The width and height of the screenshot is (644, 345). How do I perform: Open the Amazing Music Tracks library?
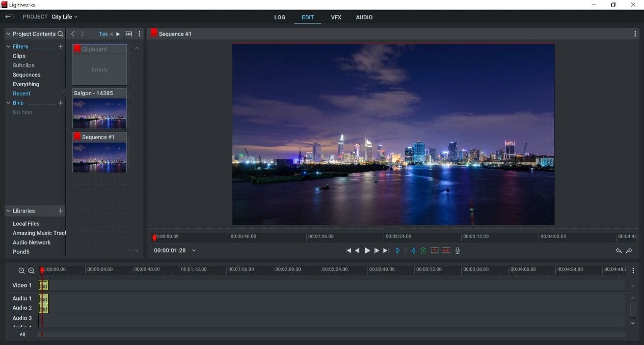coord(39,233)
